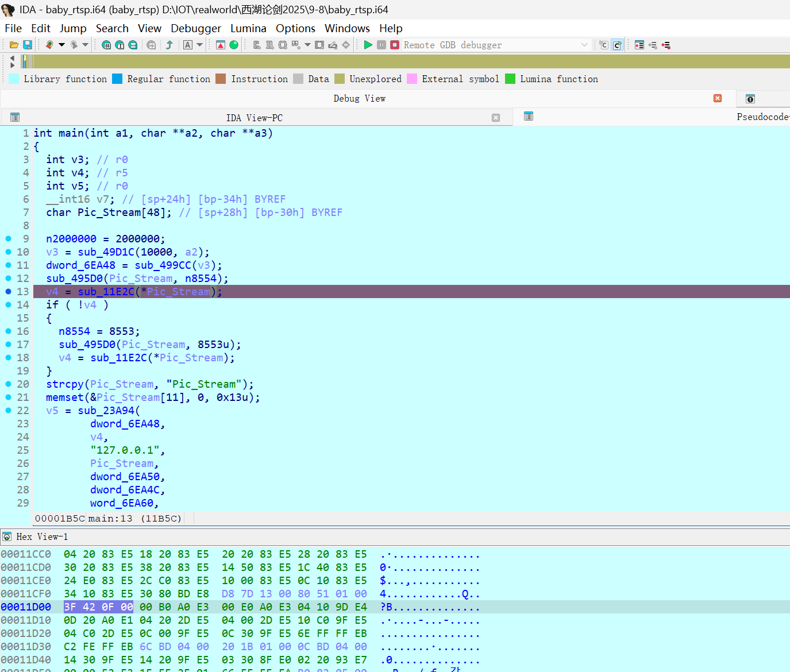This screenshot has width=790, height=672.
Task: Click sub_23A94 function name on line 22
Action: pyautogui.click(x=106, y=411)
